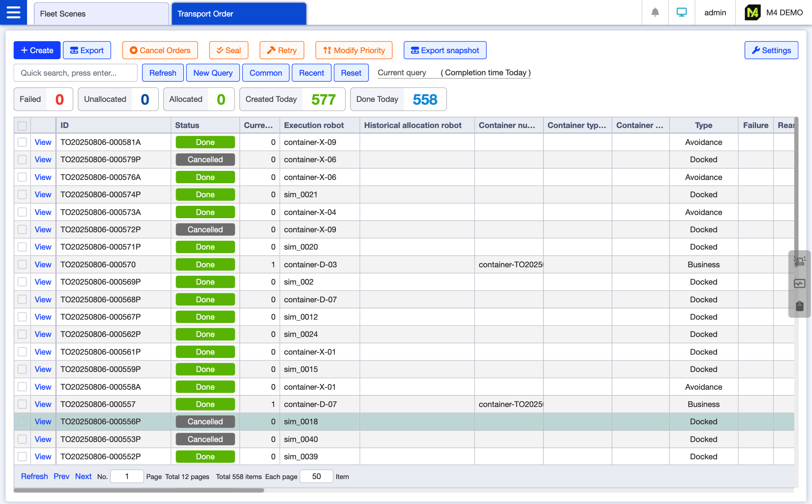The image size is (812, 504).
Task: Open the hamburger main menu
Action: [x=13, y=12]
